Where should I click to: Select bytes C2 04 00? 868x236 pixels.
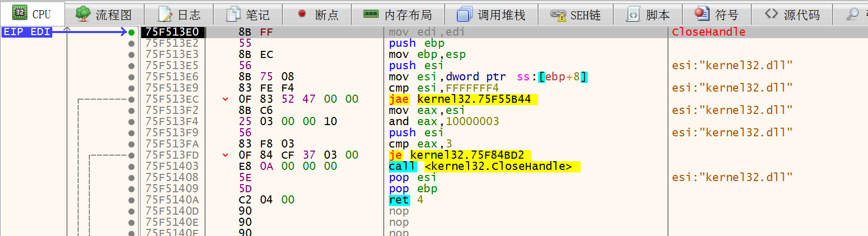[266, 200]
